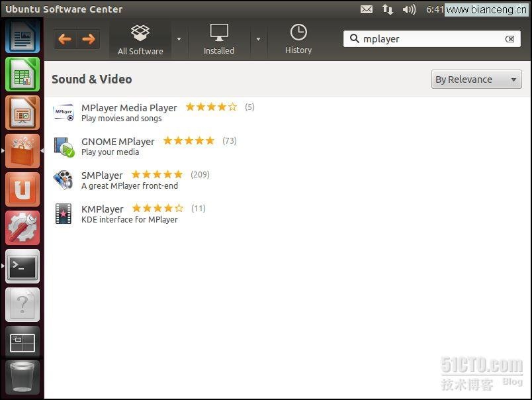Click the GNOME MPlayer app icon
532x400 pixels.
[x=64, y=146]
